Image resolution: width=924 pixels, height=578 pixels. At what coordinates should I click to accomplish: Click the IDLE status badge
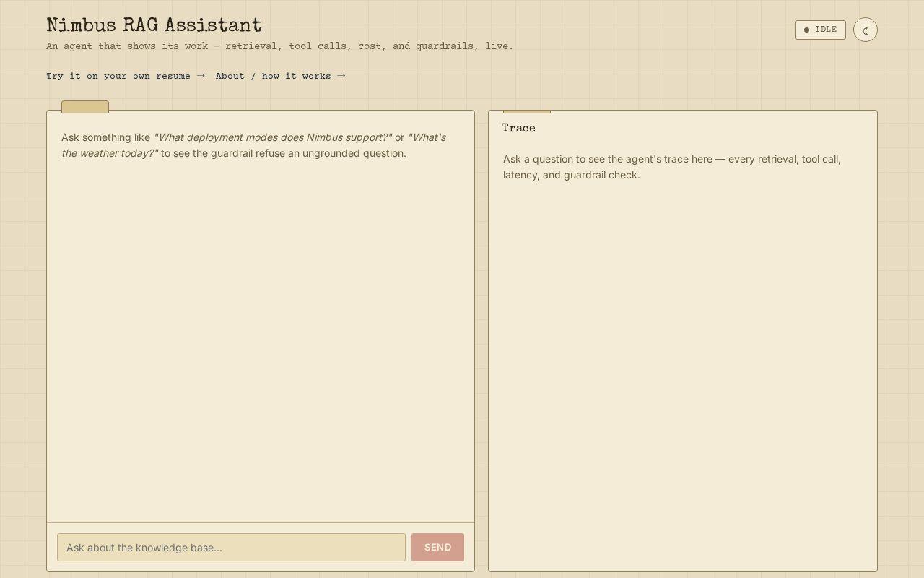coord(820,30)
